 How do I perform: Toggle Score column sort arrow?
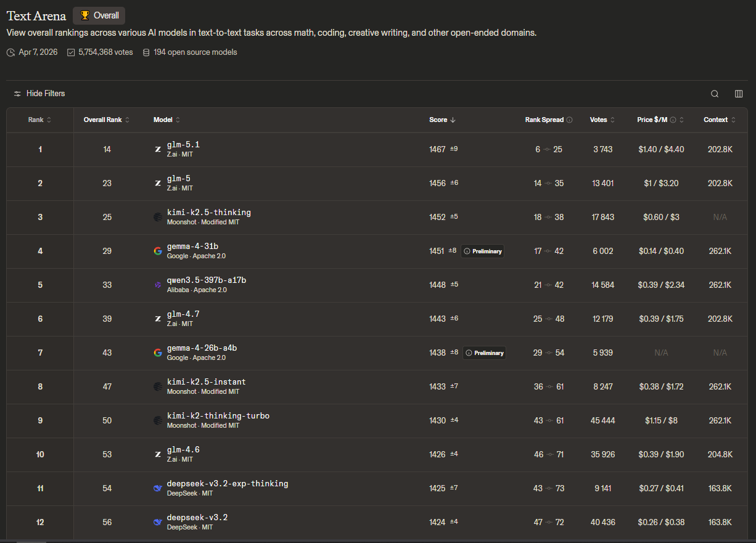coord(453,120)
